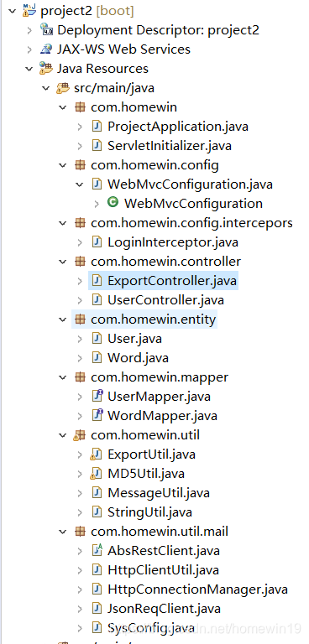
Task: Click the project2 Maven project icon
Action: click(x=29, y=10)
